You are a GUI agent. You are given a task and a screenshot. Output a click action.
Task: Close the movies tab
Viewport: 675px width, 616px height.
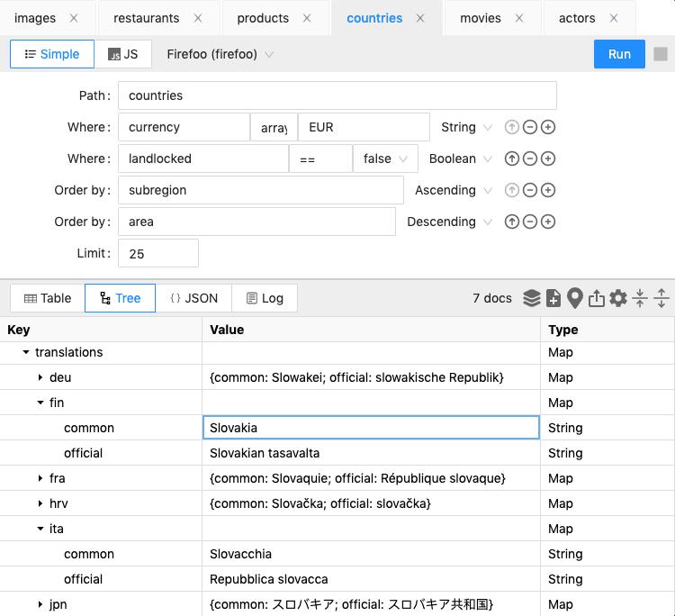pyautogui.click(x=519, y=18)
